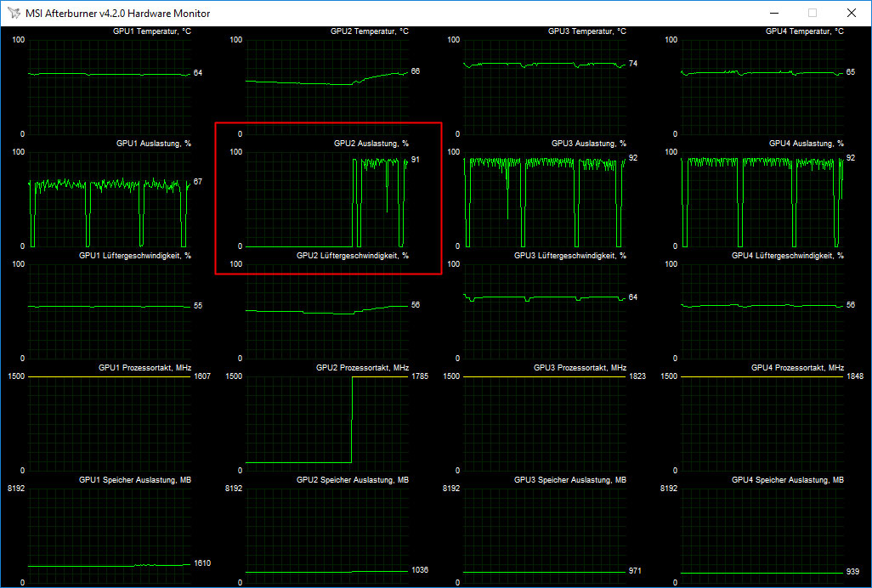Screen dimensions: 872x588
Task: Close the Hardware Monitor window
Action: tap(852, 13)
